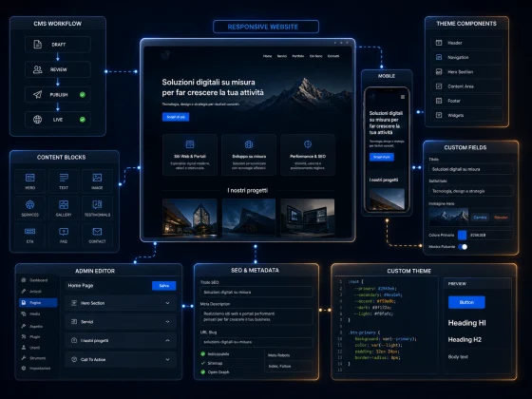Toggle the Open Graph check option
This screenshot has height=399, width=532.
coord(203,371)
